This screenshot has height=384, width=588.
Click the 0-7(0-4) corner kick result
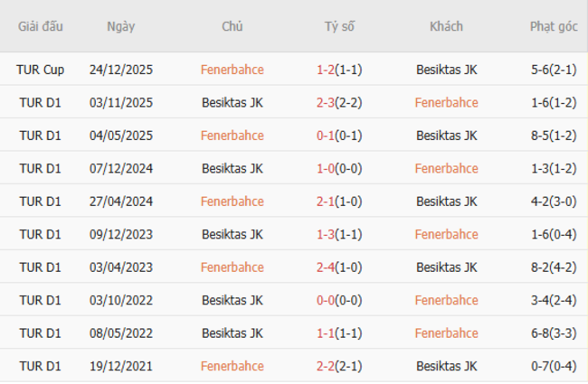click(x=554, y=366)
